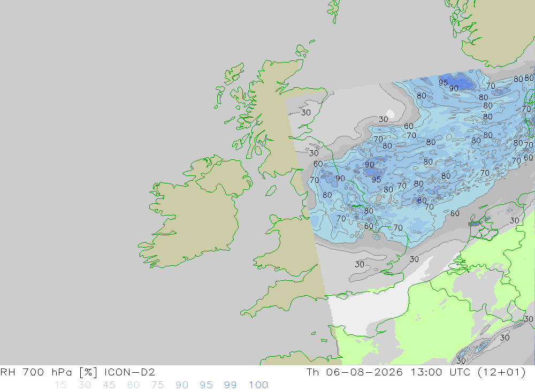Click the 95 contour label beside the northern dark blue patch
The image size is (535, 392).
[x=443, y=82]
